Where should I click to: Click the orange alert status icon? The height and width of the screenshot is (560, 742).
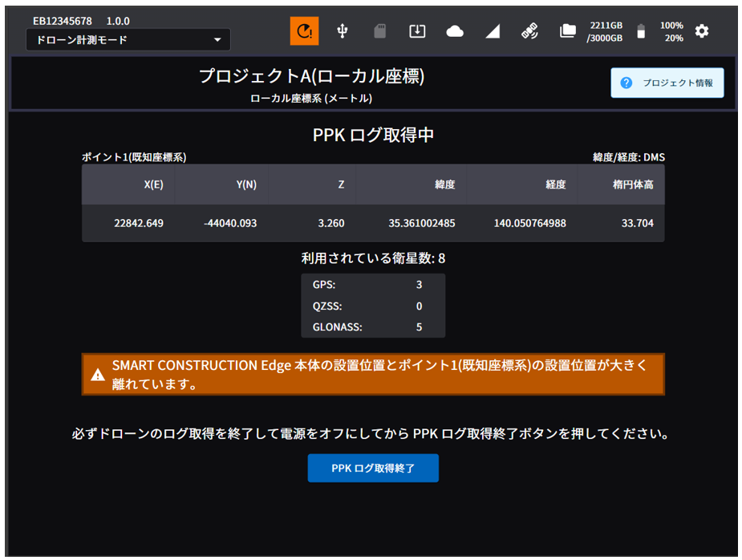tap(304, 31)
